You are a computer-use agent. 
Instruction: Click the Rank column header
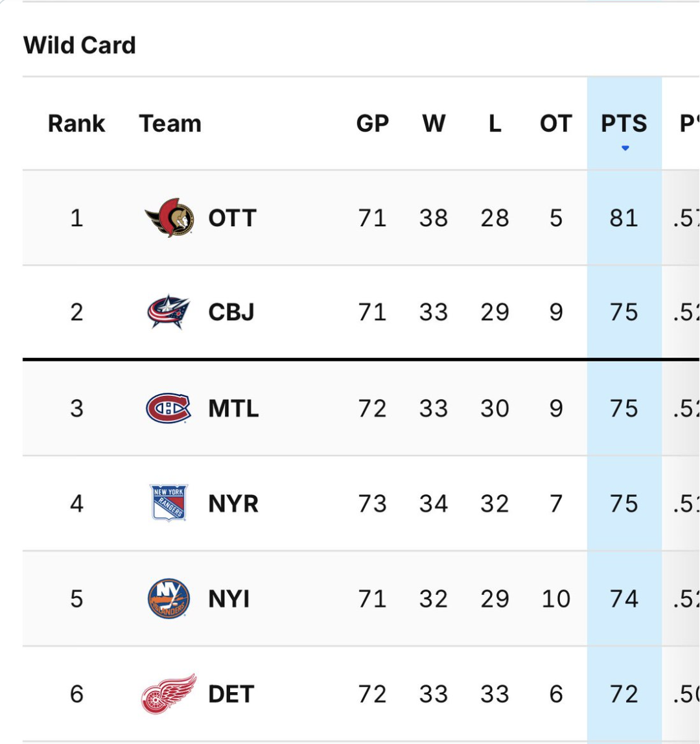click(x=76, y=123)
